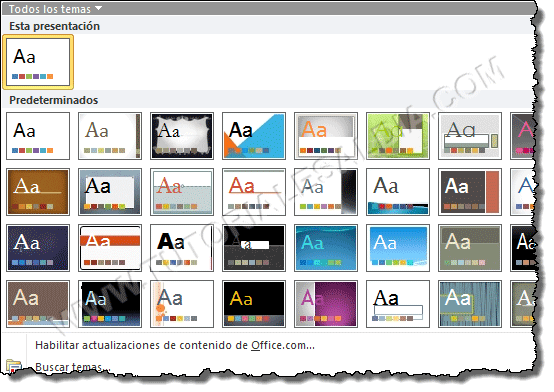
Task: Choose the blue wood-grain textured theme
Action: 470,304
